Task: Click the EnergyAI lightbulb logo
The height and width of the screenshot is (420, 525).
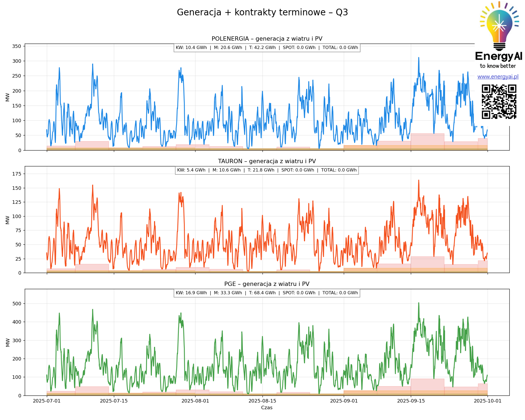Action: click(499, 26)
